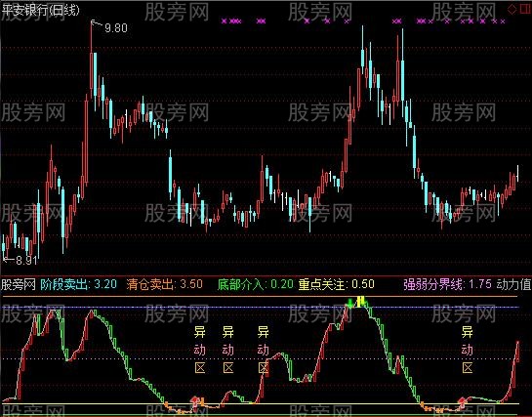Click the yellow marker at the indicator peak
This screenshot has height=417, width=532.
pos(361,302)
